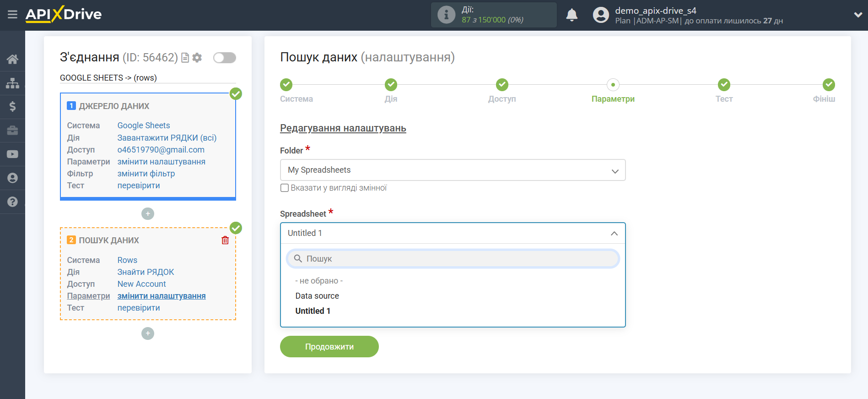The image size is (868, 399).
Task: Open connection settings gear icon
Action: point(197,58)
